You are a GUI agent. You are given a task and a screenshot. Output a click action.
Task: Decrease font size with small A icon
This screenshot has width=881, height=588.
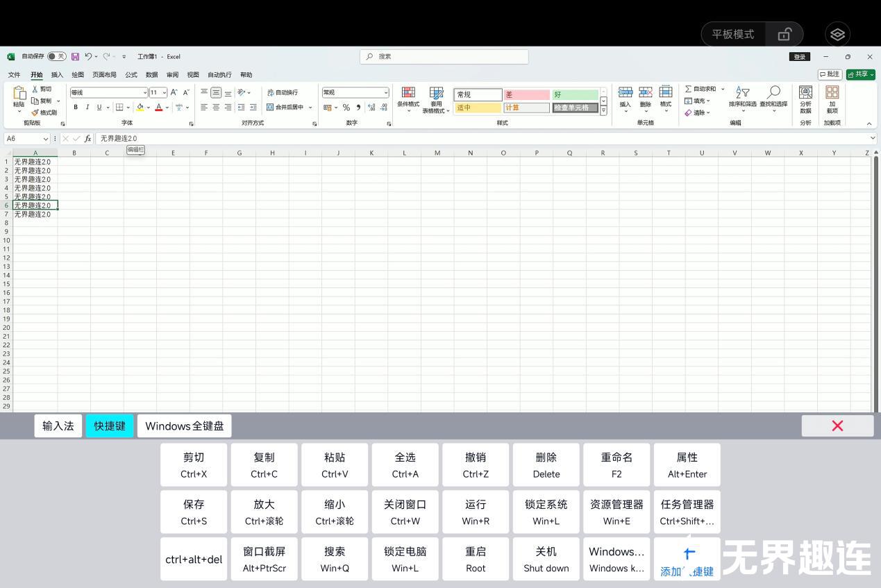(x=185, y=92)
